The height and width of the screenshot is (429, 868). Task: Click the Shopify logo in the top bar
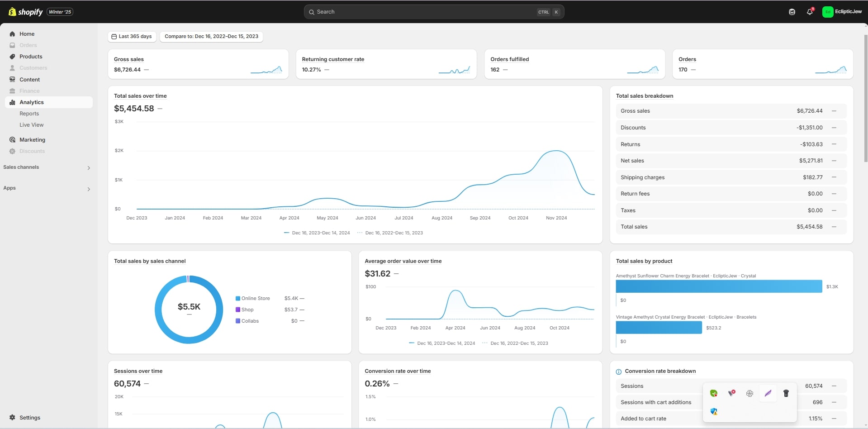point(26,12)
